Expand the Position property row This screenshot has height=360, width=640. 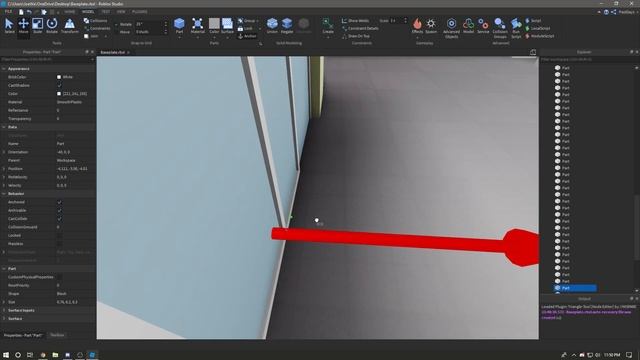[x=4, y=169]
